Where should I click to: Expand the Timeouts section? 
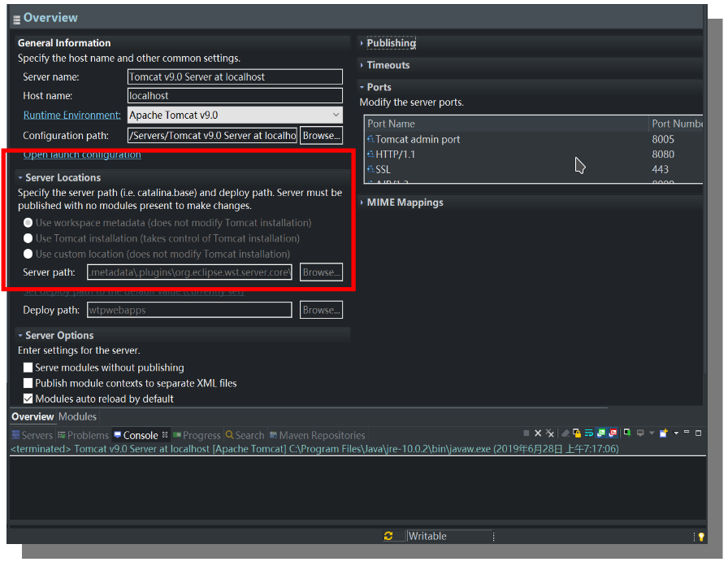click(388, 65)
